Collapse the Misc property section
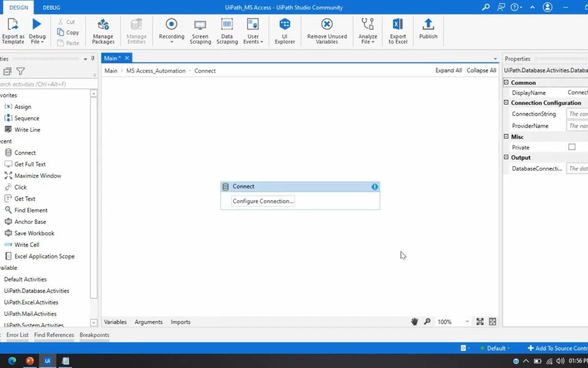The image size is (588, 368). pos(506,136)
